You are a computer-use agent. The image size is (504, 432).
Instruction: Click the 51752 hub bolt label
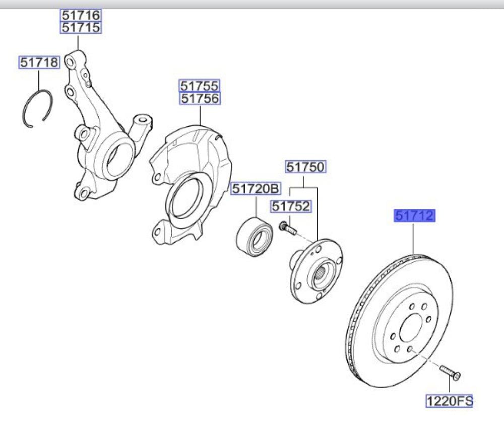(x=290, y=206)
